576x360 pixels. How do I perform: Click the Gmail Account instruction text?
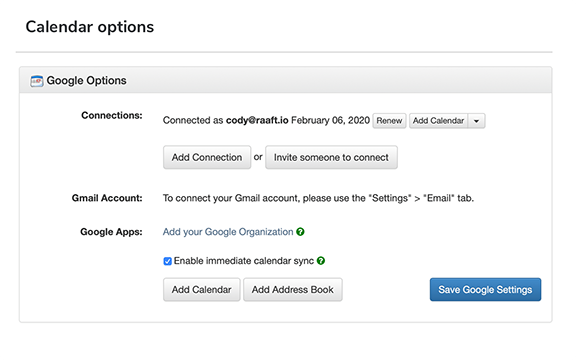tap(318, 198)
